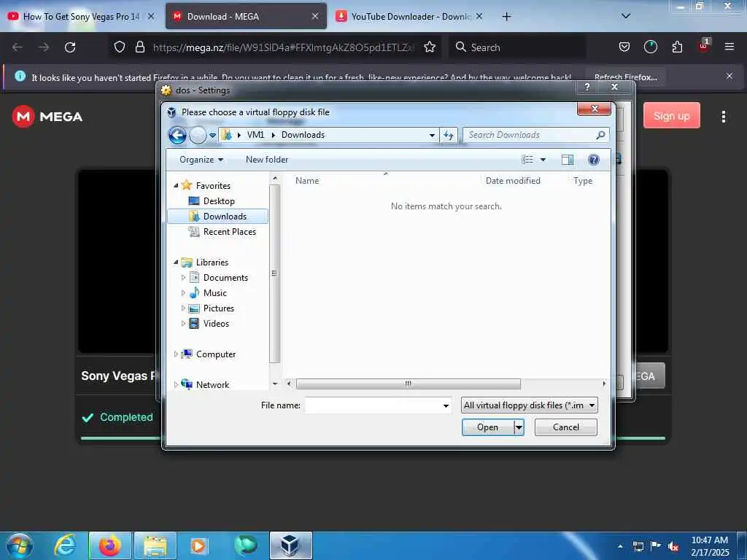This screenshot has width=747, height=560.
Task: Click the Open button
Action: click(488, 427)
